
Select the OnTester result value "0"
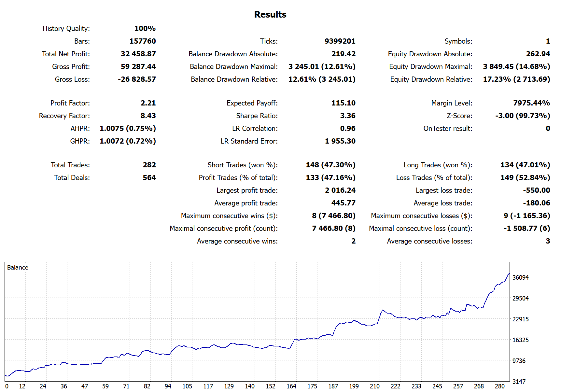[548, 129]
